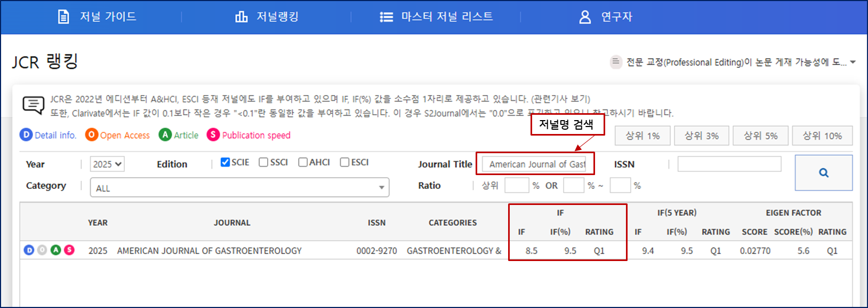Image resolution: width=868 pixels, height=308 pixels.
Task: Filter by 상위 10% button
Action: pos(822,136)
